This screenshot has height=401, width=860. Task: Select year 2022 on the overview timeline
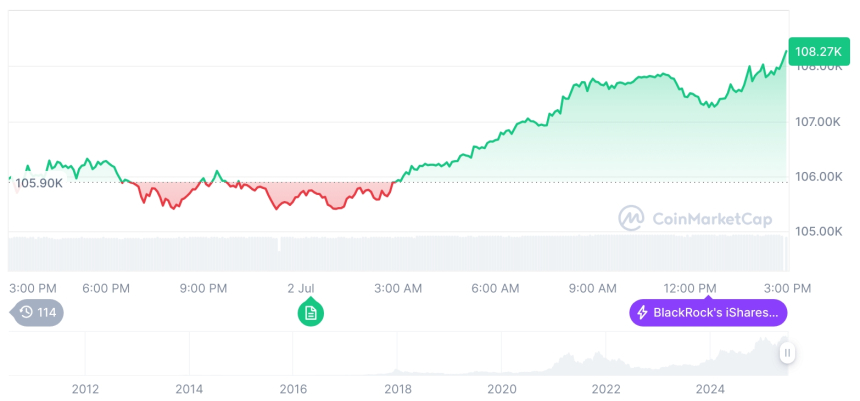606,388
